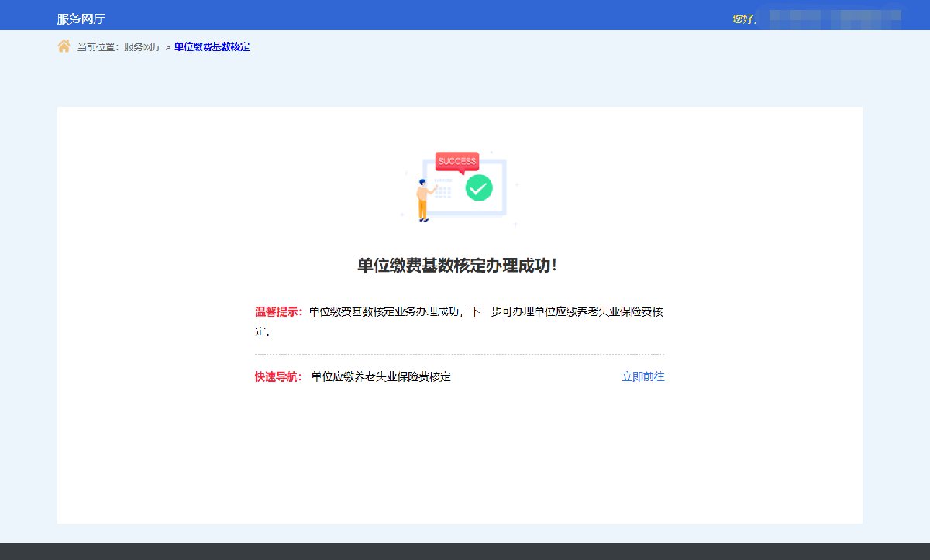Click the red 温馨提示 label
This screenshot has height=560, width=930.
click(278, 312)
